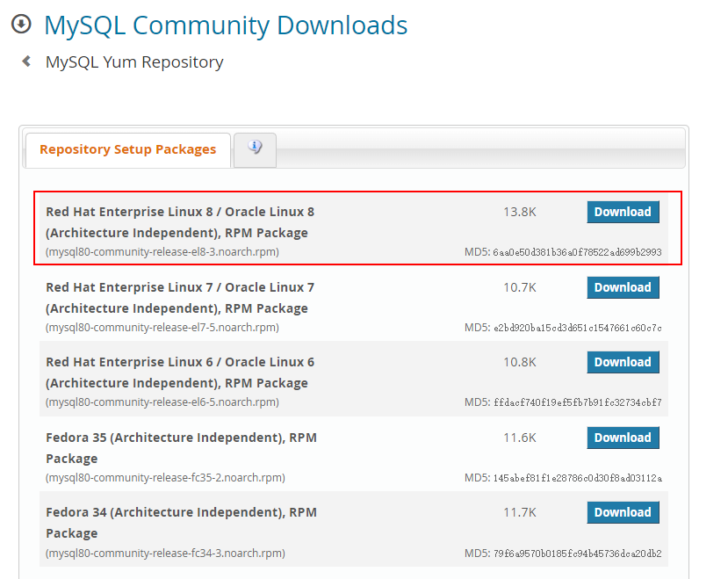Select the Repository Setup Packages tab
Image resolution: width=728 pixels, height=579 pixels.
pyautogui.click(x=128, y=149)
